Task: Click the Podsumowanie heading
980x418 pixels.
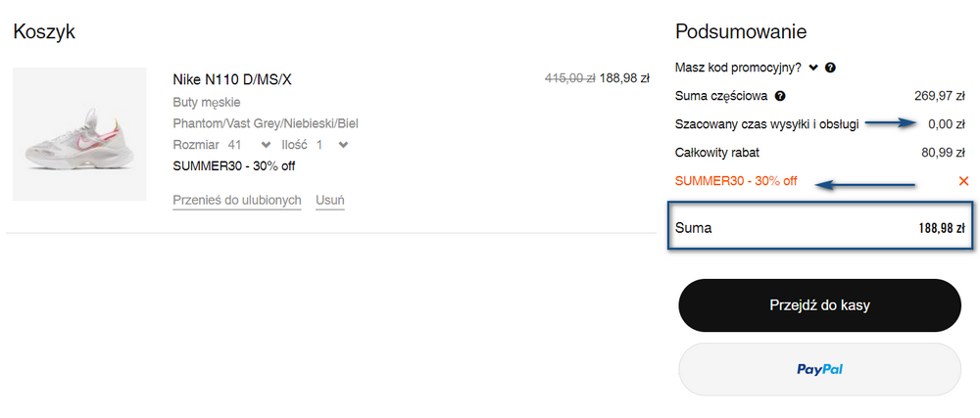Action: point(740,31)
